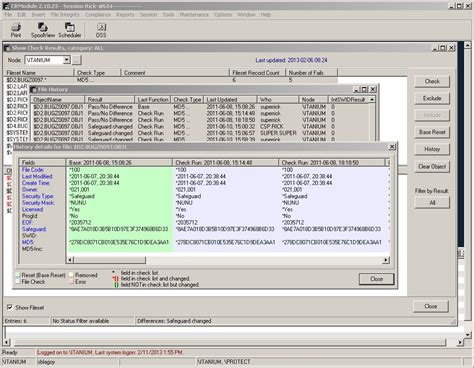Click Last updated timestamp text

291,60
